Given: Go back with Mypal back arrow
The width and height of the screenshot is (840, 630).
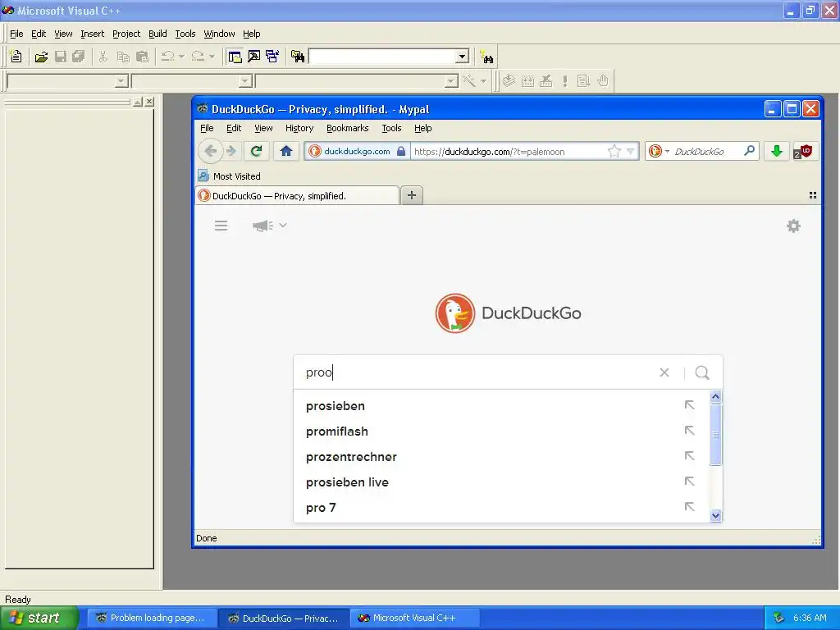Looking at the screenshot, I should click(x=211, y=151).
